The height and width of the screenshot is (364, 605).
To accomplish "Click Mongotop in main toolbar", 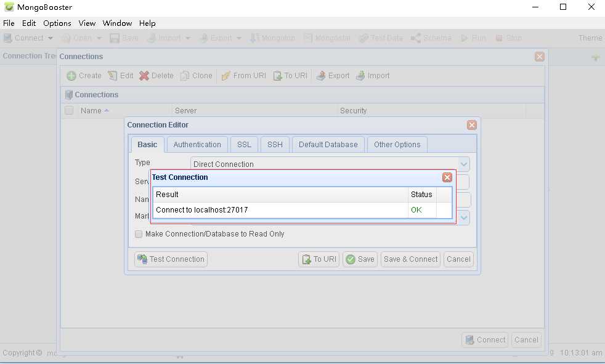I will coord(272,38).
